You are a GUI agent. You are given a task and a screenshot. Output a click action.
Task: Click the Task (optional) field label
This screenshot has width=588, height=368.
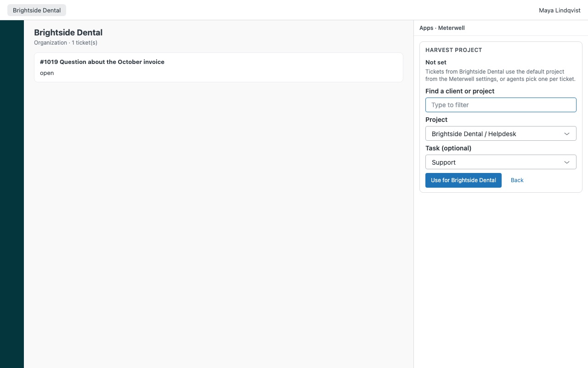[448, 148]
